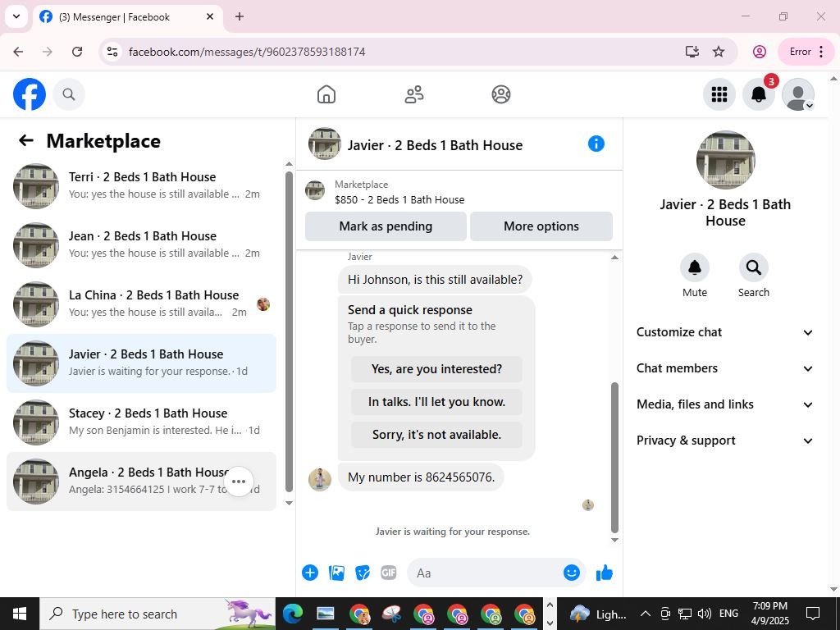
Task: Search within the conversation
Action: click(x=753, y=267)
